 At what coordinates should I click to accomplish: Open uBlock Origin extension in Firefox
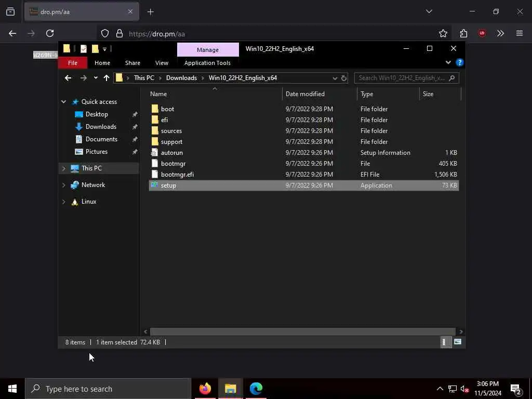pos(482,33)
